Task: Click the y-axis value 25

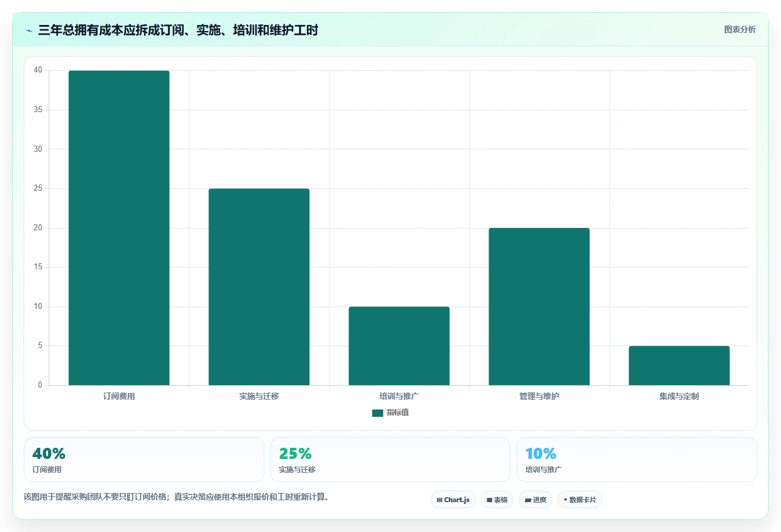Action: pyautogui.click(x=38, y=188)
